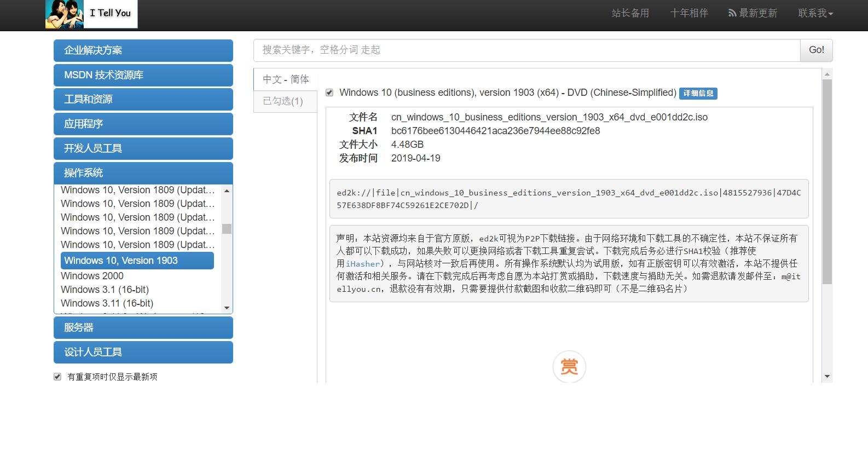The width and height of the screenshot is (868, 467).
Task: Switch to the 中文 - 简体 tab
Action: tap(285, 79)
